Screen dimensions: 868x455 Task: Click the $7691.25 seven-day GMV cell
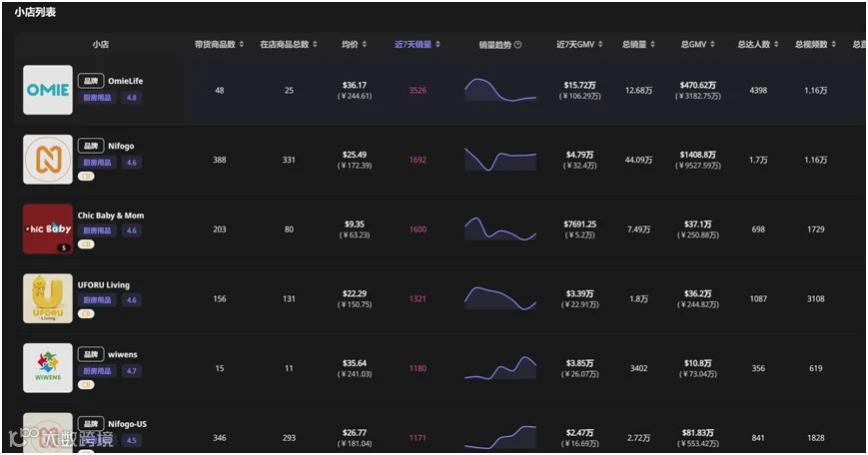pyautogui.click(x=579, y=228)
